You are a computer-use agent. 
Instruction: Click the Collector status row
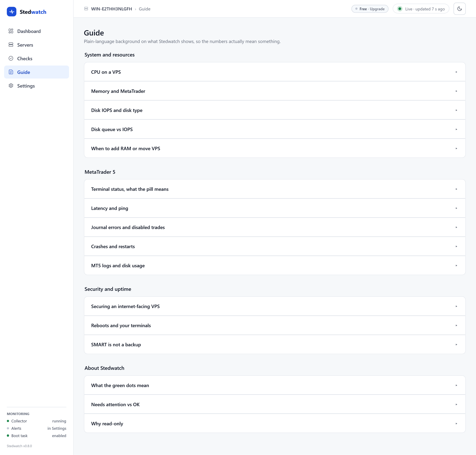click(37, 421)
